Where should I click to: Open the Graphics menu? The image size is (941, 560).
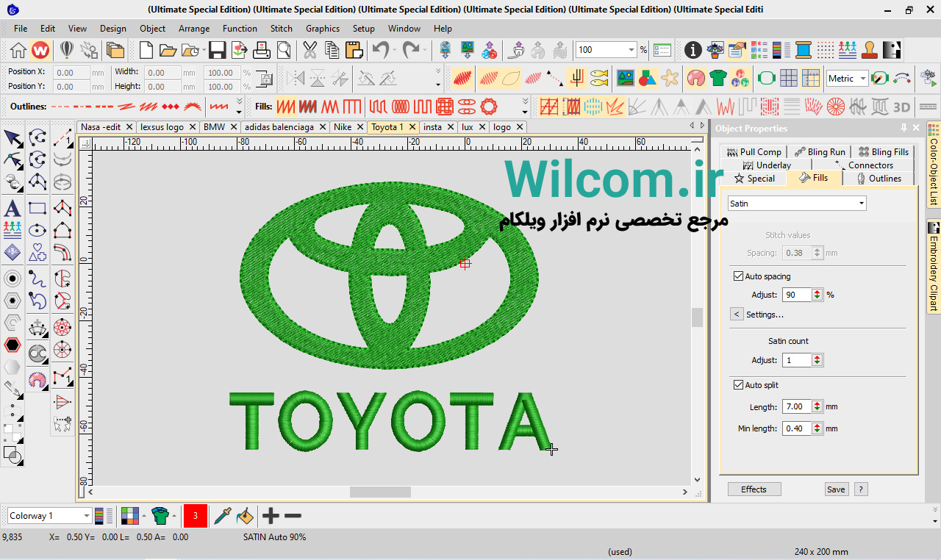[323, 29]
